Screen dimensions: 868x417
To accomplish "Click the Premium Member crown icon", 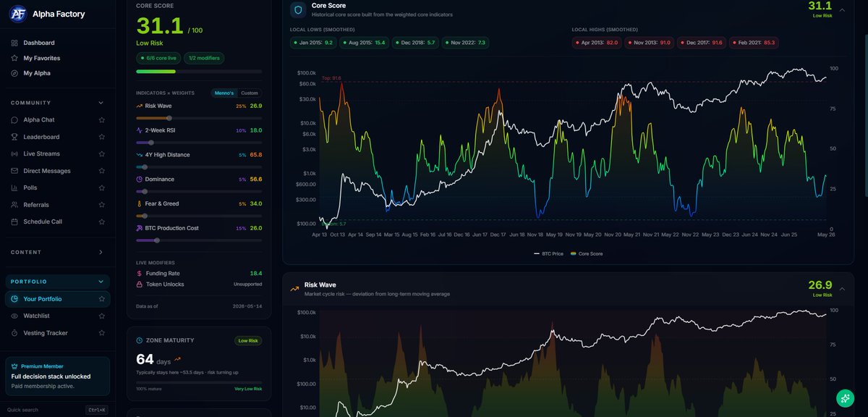I will tap(15, 366).
